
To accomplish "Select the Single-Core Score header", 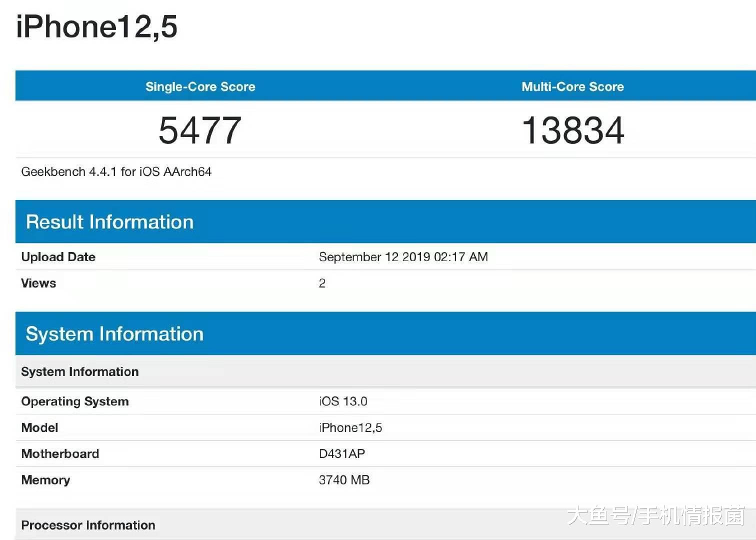I will click(200, 86).
